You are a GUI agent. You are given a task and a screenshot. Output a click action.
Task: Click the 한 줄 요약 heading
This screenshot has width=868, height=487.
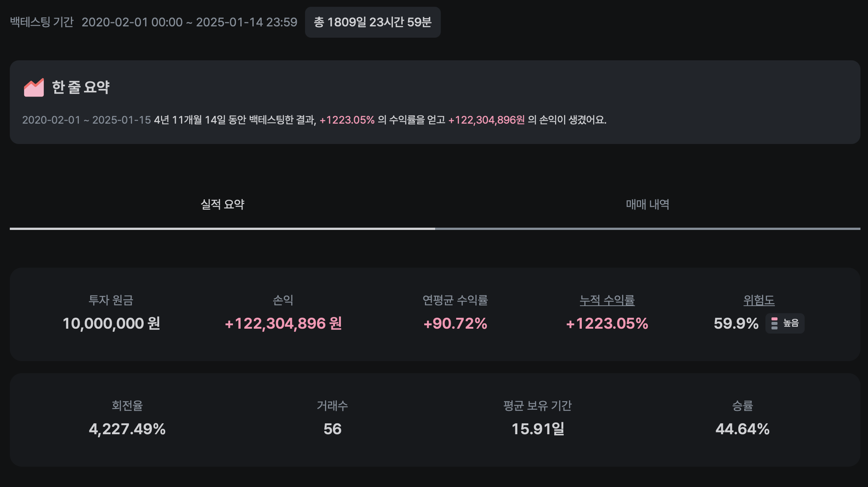pyautogui.click(x=81, y=87)
